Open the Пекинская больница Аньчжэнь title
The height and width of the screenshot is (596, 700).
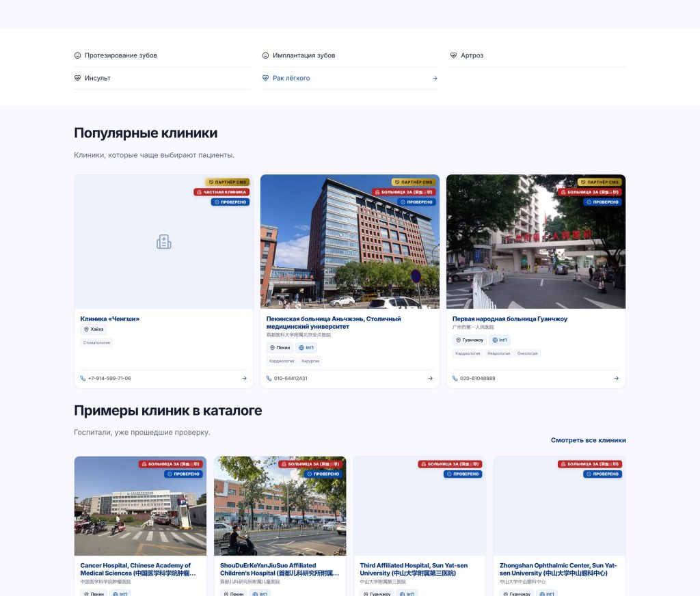coord(334,323)
